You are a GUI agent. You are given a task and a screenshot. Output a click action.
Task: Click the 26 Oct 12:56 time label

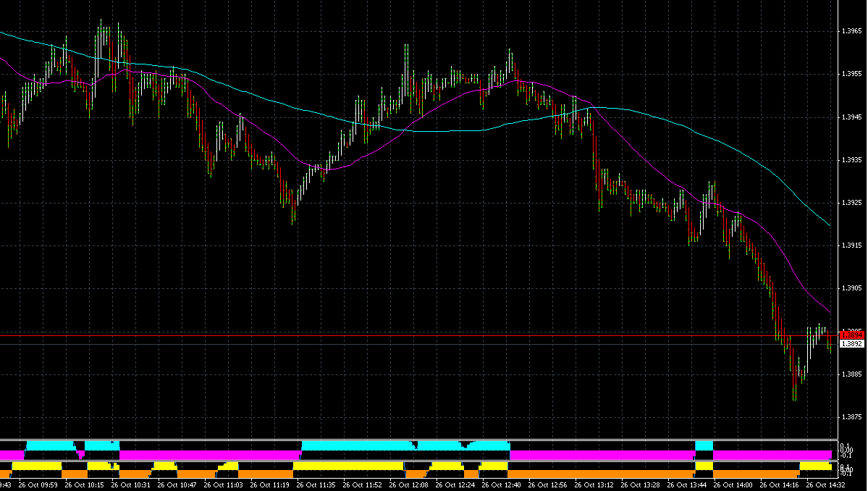coord(547,485)
